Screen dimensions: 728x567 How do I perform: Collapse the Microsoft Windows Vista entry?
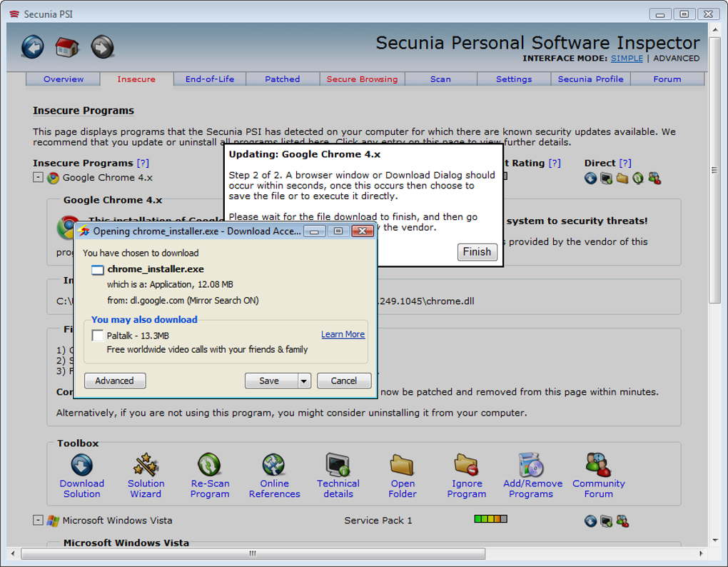(x=38, y=520)
